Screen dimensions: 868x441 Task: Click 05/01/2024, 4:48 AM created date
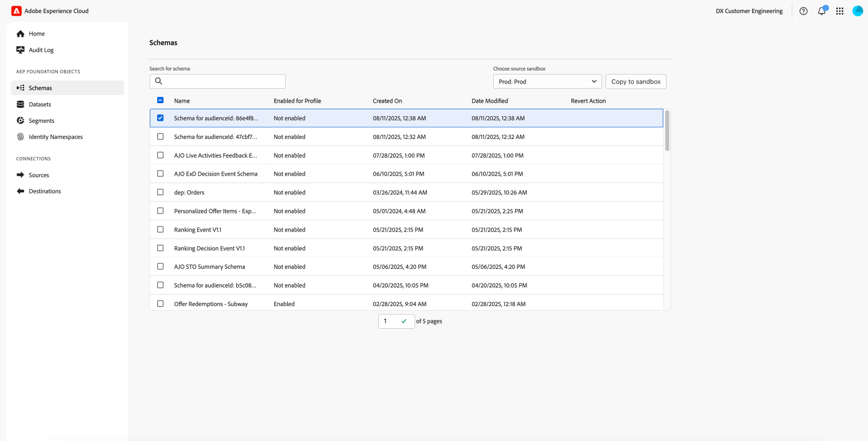pyautogui.click(x=399, y=211)
